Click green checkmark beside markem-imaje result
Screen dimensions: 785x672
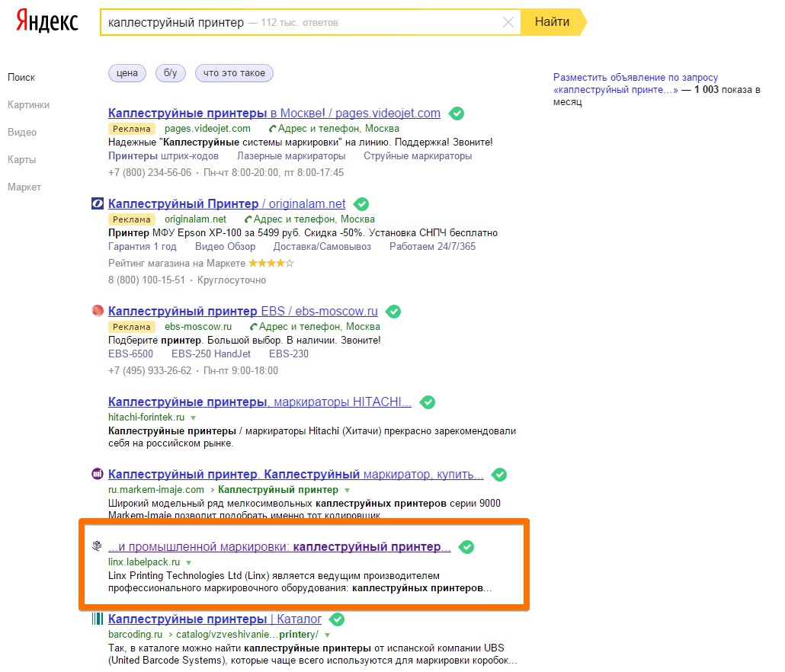(499, 475)
